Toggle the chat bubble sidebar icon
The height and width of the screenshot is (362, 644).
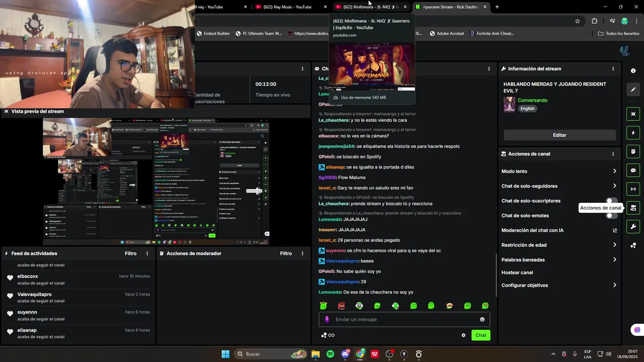(633, 170)
